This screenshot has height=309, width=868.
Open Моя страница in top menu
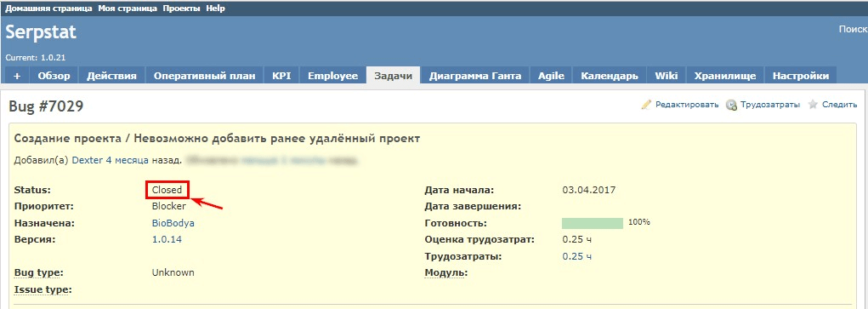coord(128,9)
